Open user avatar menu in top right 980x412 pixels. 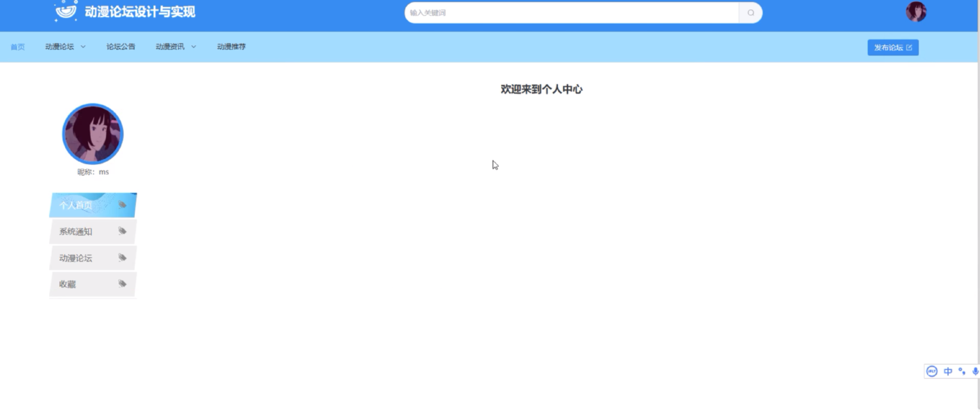[x=916, y=12]
